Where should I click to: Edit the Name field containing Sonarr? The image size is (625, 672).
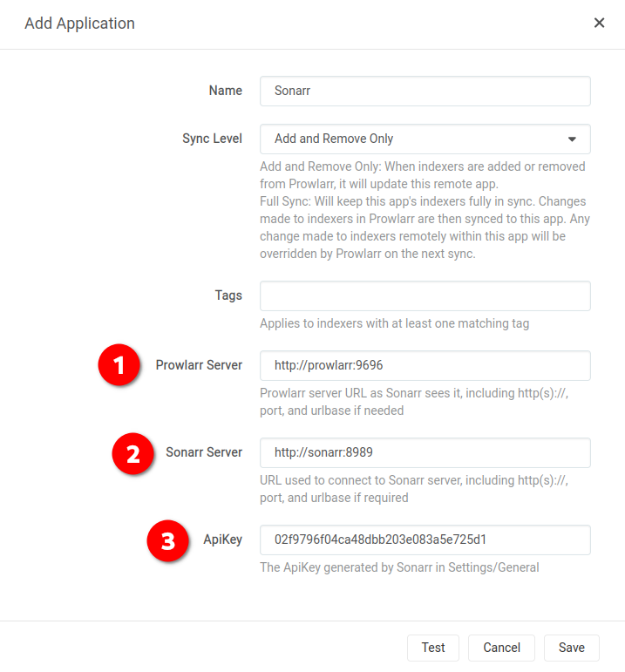tap(425, 91)
